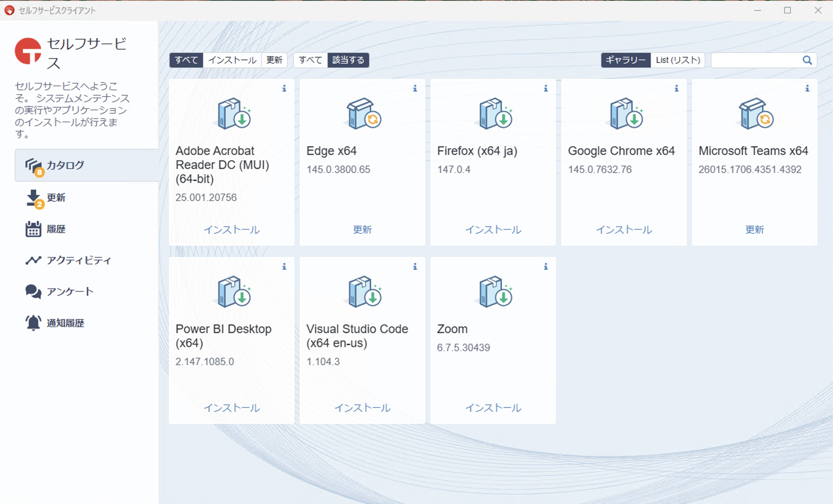
Task: Filter catalog by 更新 tab
Action: tap(274, 60)
